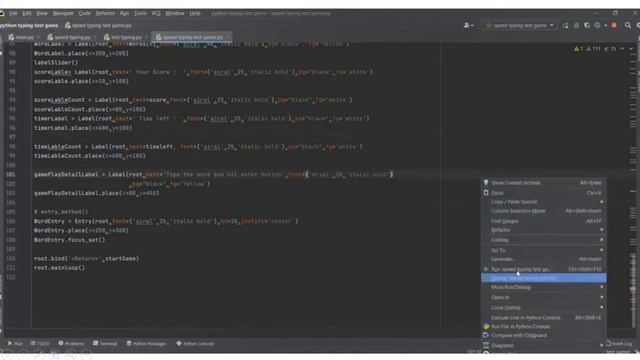Screen dimensions: 640x360
Task: Open the Problems tool window
Action: click(x=71, y=344)
